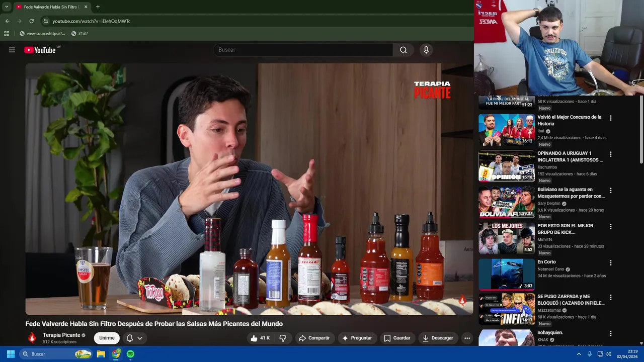The width and height of the screenshot is (644, 362).
Task: Open File Explorer from the taskbar
Action: (101, 354)
